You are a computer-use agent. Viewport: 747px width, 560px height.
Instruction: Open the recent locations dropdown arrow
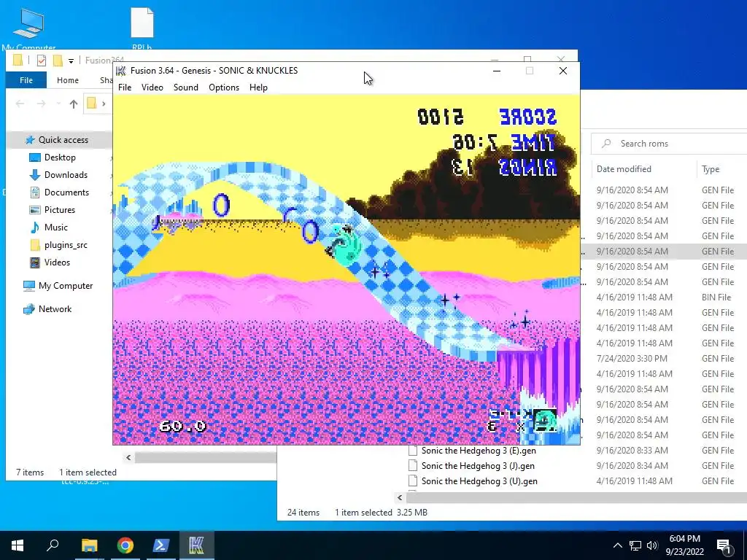[x=58, y=104]
